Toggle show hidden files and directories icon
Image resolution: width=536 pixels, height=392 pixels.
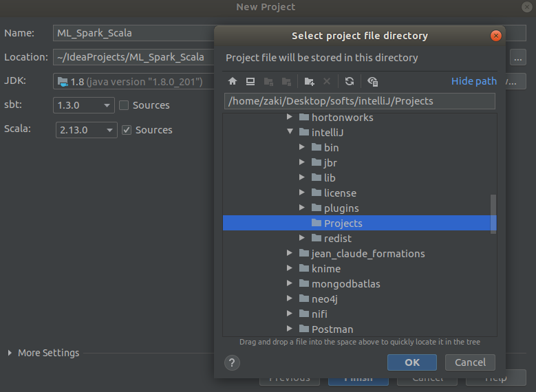tap(372, 81)
